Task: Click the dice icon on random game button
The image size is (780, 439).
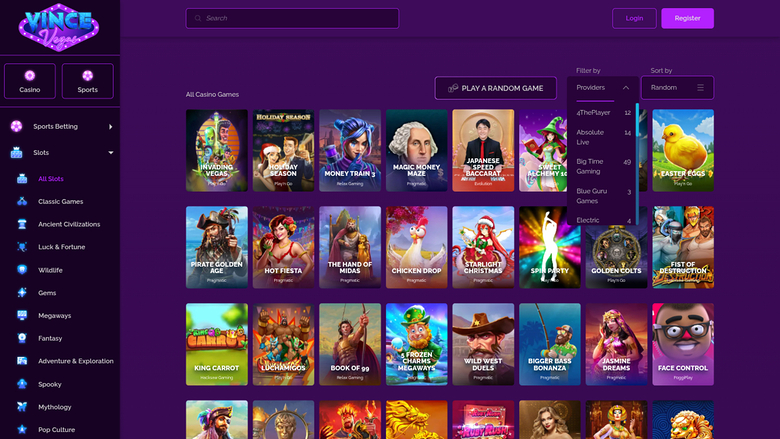Action: click(x=453, y=88)
